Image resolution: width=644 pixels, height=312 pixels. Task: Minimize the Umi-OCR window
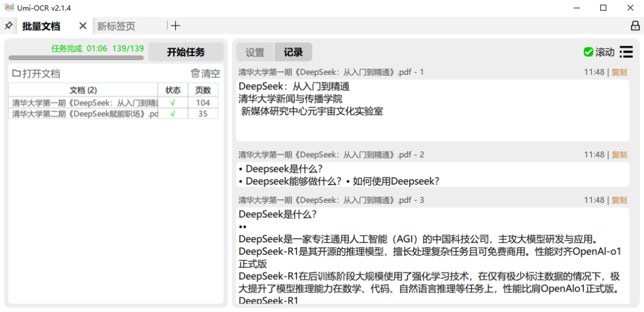(x=577, y=8)
